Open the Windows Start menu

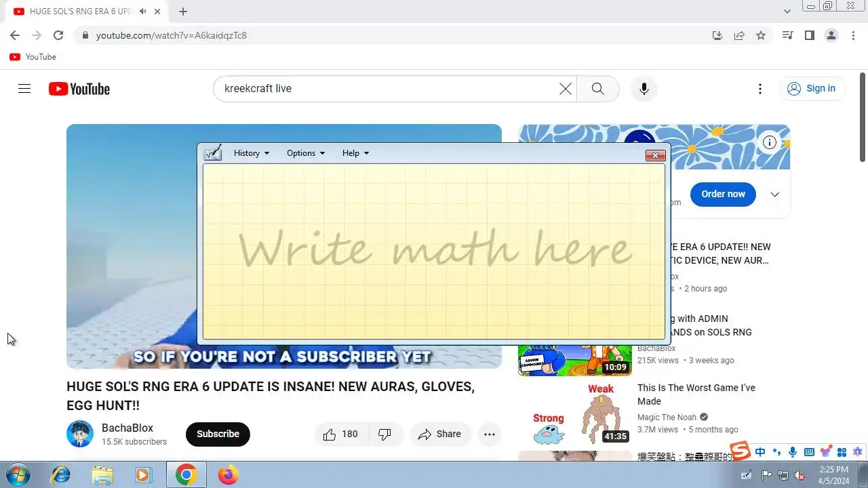[17, 474]
